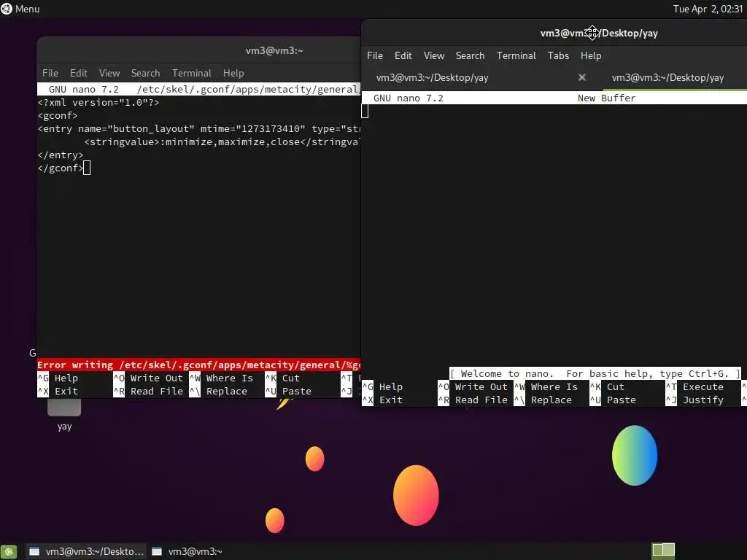The image size is (747, 560).
Task: Open File menu in vm3@vm3:~ terminal
Action: [x=50, y=73]
